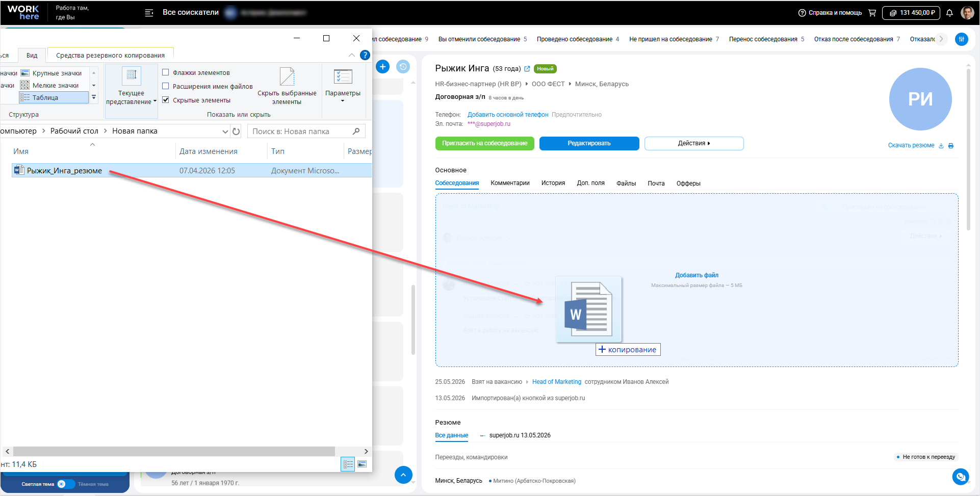Collapse the Explorer ribbon chevron
The height and width of the screenshot is (496, 980).
[352, 55]
